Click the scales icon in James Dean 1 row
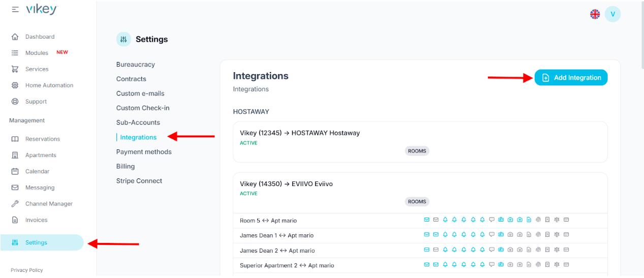The height and width of the screenshot is (278, 644). 557,234
